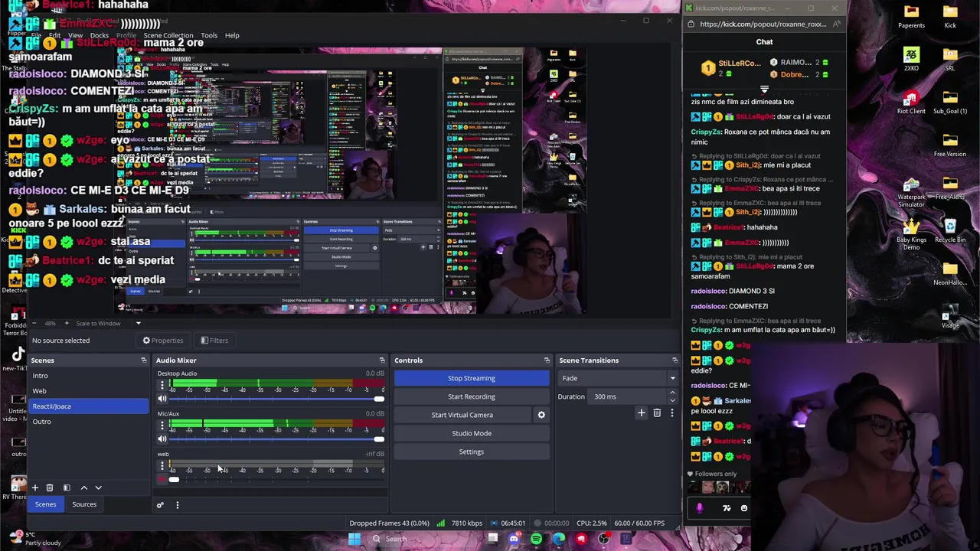Viewport: 980px width, 551px height.
Task: Remove selected scene with trash icon
Action: coord(50,487)
